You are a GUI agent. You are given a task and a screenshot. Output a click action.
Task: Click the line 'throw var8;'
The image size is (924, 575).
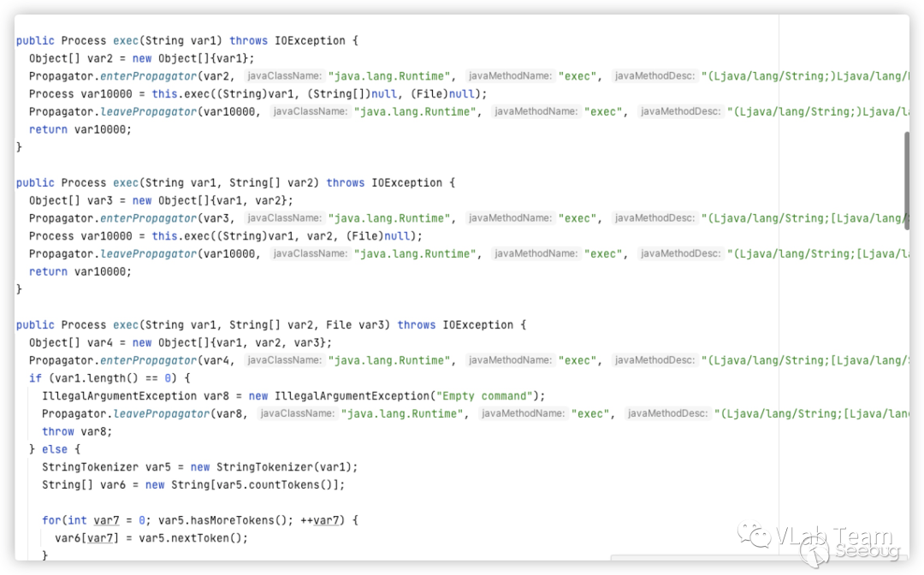click(x=77, y=431)
